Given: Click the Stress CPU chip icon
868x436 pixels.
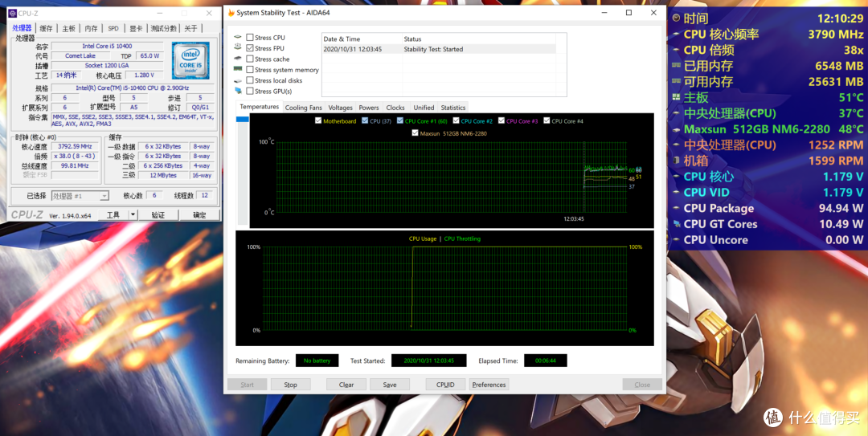Looking at the screenshot, I should tap(238, 37).
